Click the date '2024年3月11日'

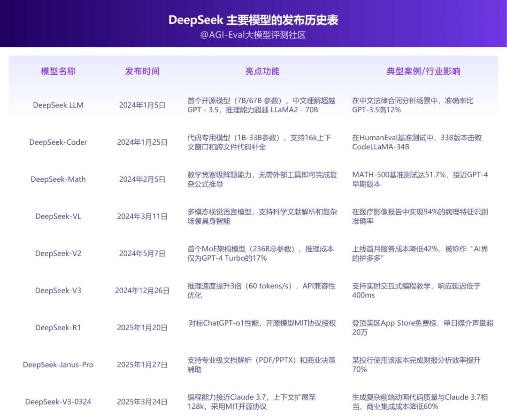pos(142,217)
